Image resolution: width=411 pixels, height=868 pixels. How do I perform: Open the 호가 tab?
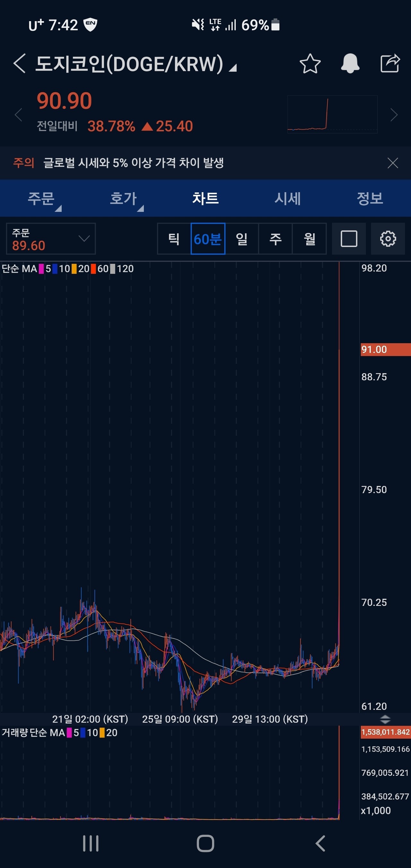click(x=123, y=199)
